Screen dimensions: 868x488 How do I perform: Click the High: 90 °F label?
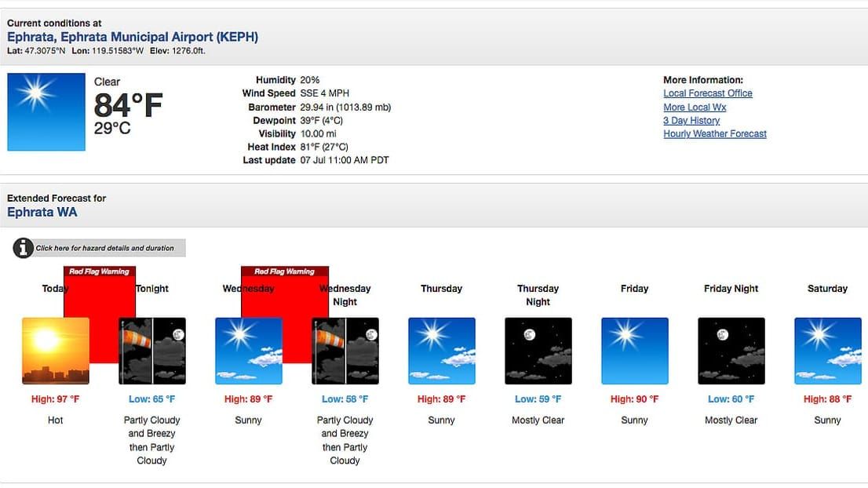[x=634, y=399]
